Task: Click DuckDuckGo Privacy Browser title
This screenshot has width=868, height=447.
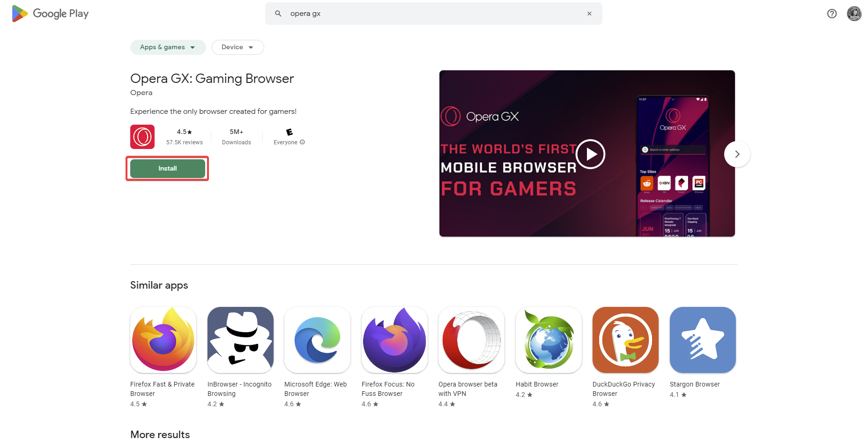Action: point(624,389)
